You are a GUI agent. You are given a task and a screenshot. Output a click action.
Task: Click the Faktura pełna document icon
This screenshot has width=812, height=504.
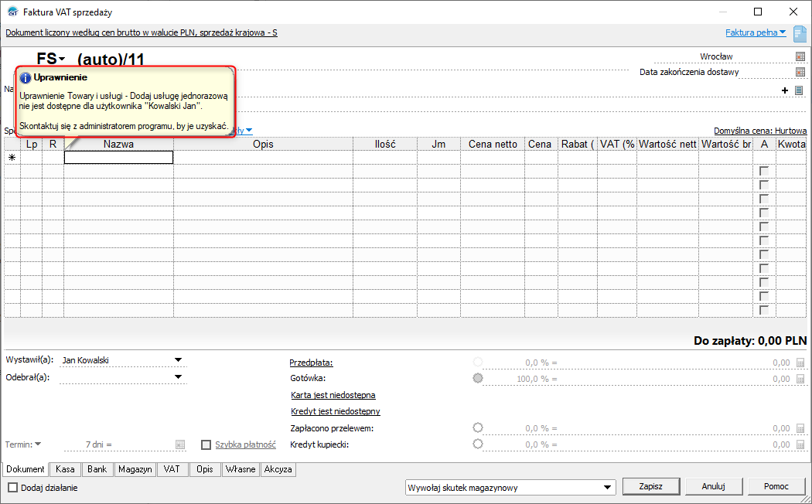pos(800,34)
